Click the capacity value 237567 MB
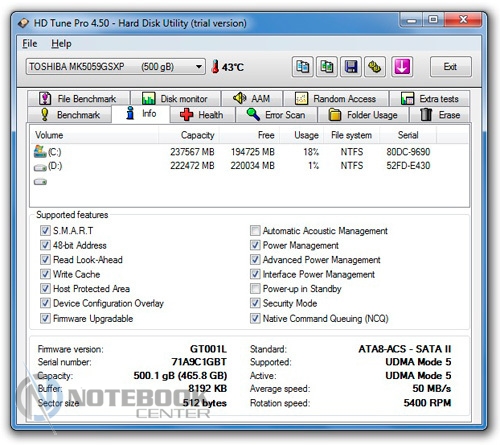This screenshot has width=500, height=445. 192,152
